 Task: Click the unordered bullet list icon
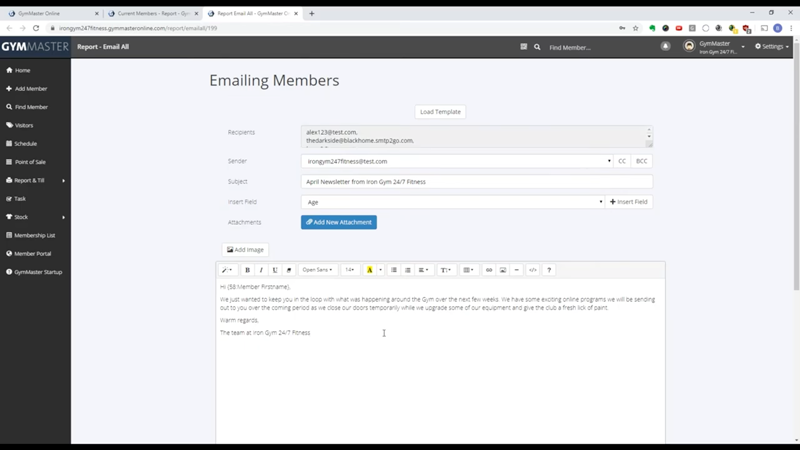point(394,270)
